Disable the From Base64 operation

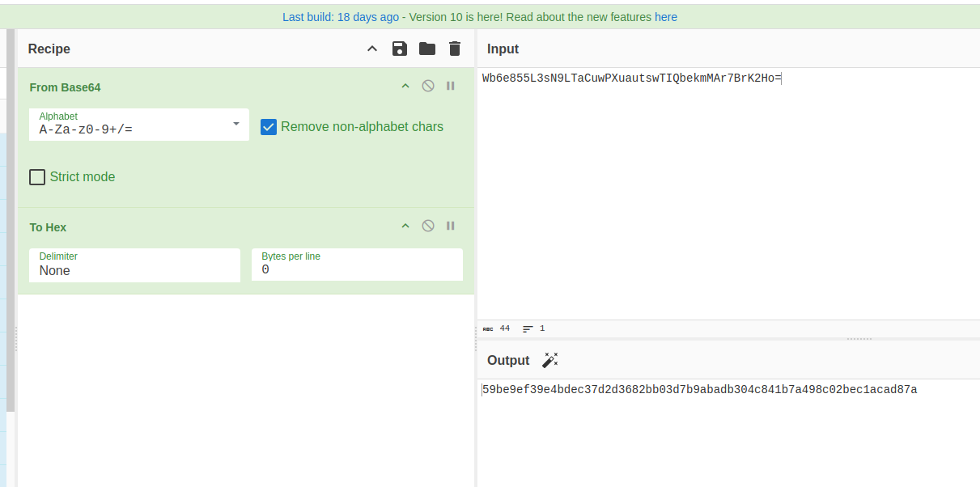pos(428,87)
